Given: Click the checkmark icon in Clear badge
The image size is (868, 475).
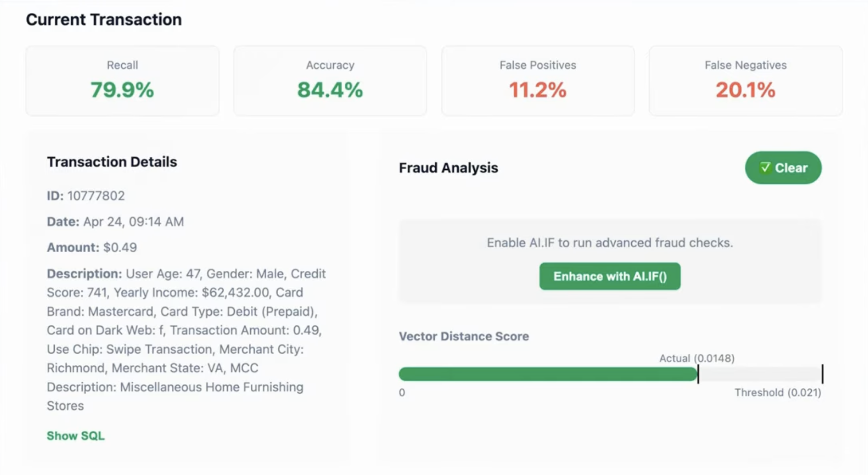Looking at the screenshot, I should coord(765,168).
